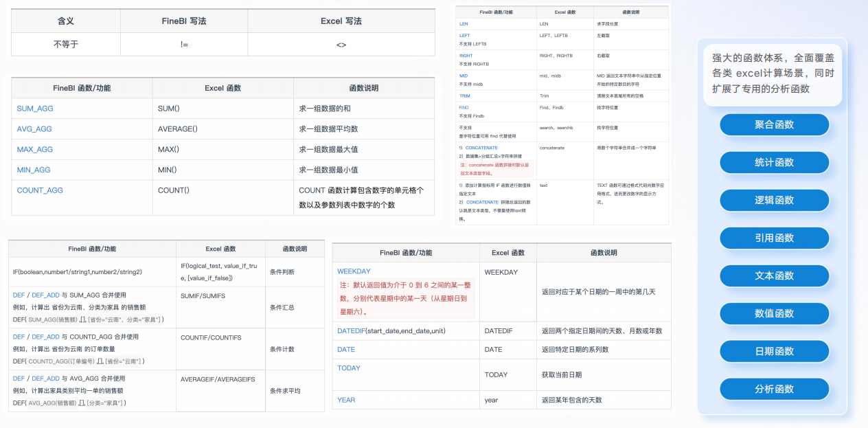
Task: Click the 聚合函数 pill button
Action: [x=774, y=124]
